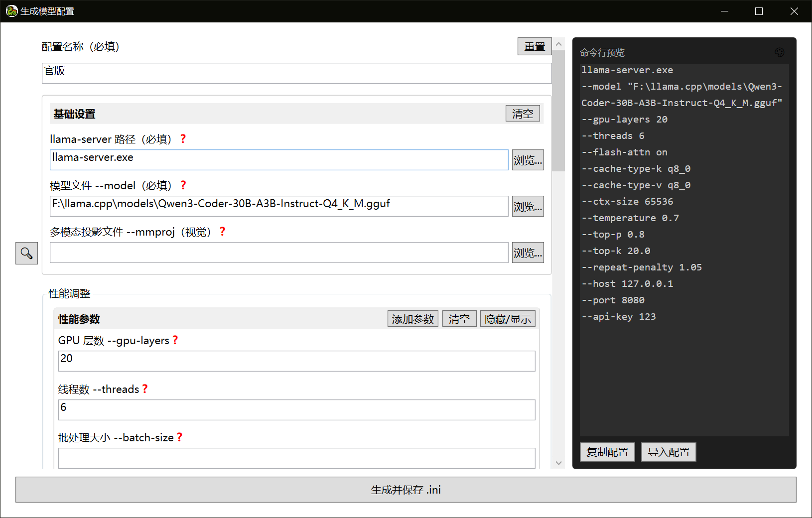Image resolution: width=812 pixels, height=518 pixels.
Task: Toggle 隐藏/显示 for performance parameters
Action: 508,319
